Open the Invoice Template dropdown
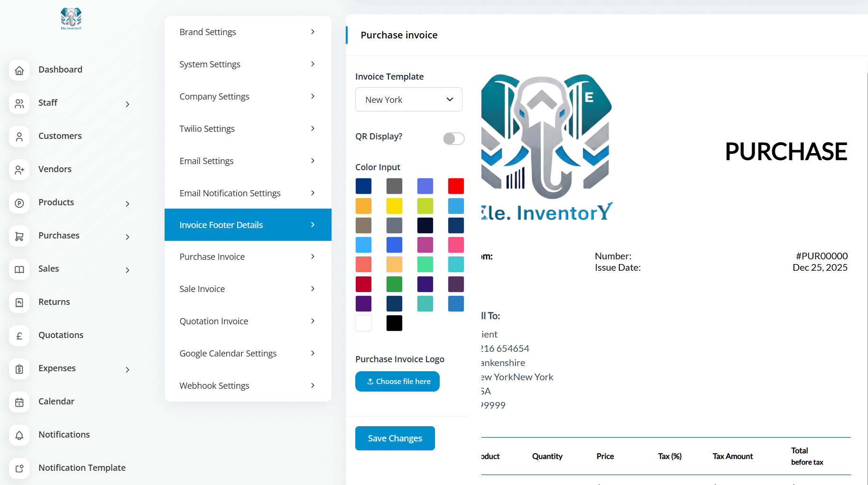Viewport: 868px width, 485px height. pos(408,100)
